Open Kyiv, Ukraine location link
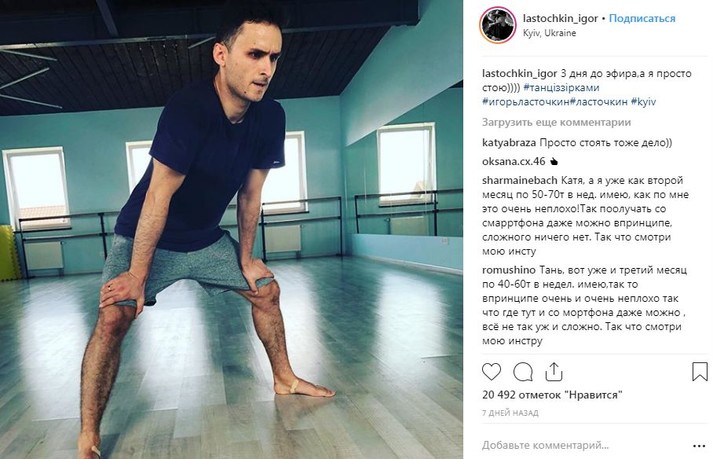This screenshot has height=459, width=713. [x=549, y=33]
